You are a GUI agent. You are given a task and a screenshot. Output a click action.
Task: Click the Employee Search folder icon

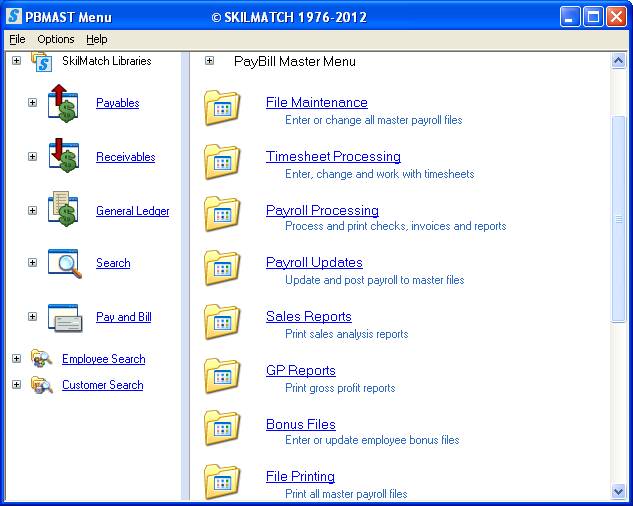pyautogui.click(x=42, y=358)
